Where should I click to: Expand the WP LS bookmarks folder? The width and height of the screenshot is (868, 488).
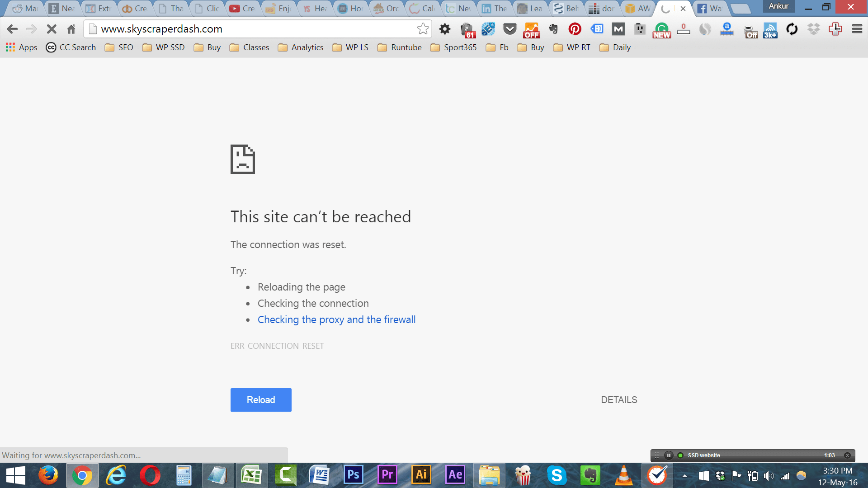point(350,47)
